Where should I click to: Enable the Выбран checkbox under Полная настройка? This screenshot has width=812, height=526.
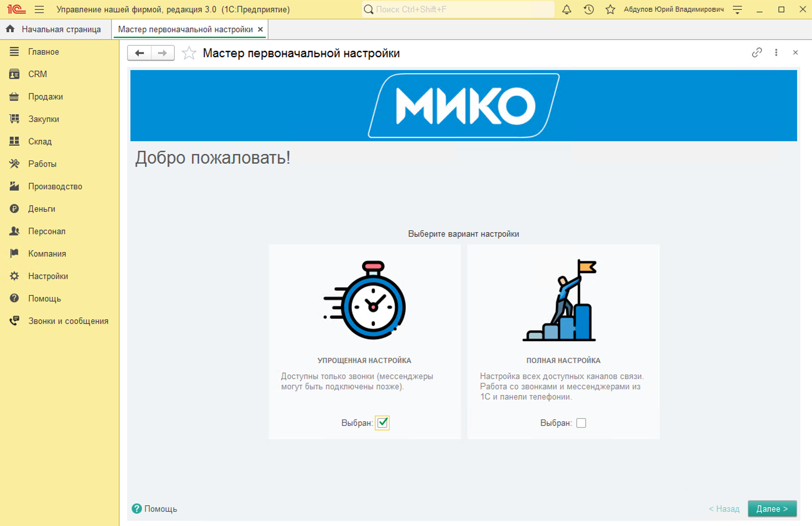click(x=581, y=423)
